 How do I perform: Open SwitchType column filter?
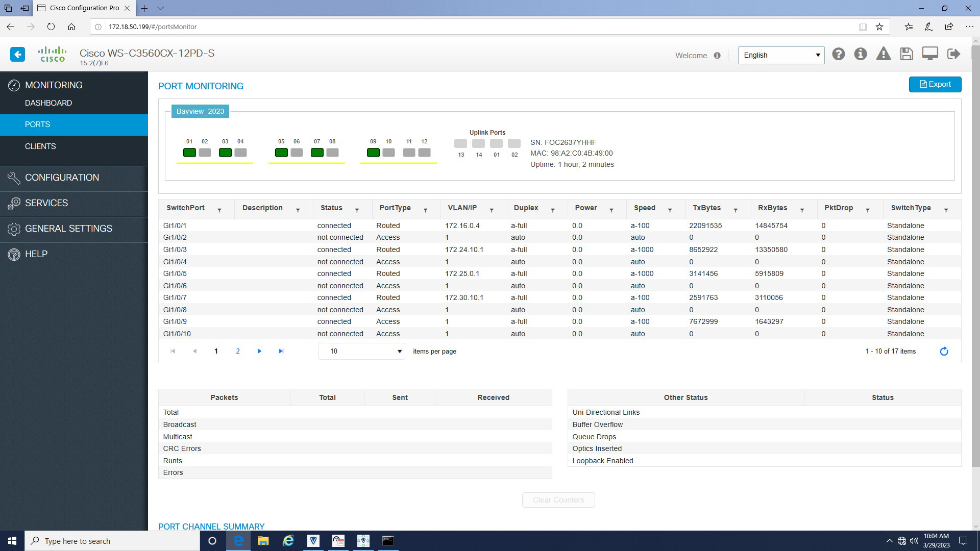tap(946, 210)
